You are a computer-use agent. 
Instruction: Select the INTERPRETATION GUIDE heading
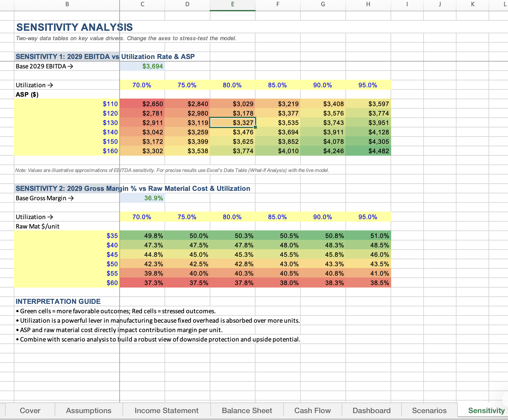(x=58, y=301)
